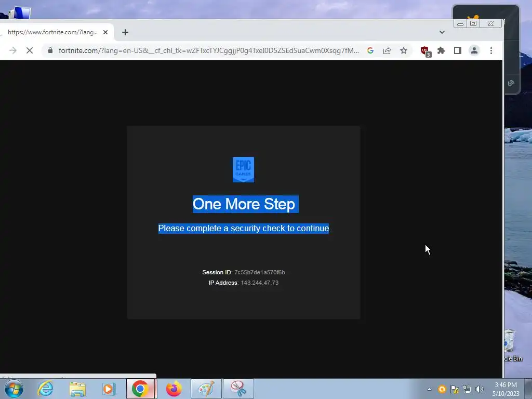Image resolution: width=532 pixels, height=399 pixels.
Task: Switch to Chrome in the taskbar
Action: tap(140, 389)
